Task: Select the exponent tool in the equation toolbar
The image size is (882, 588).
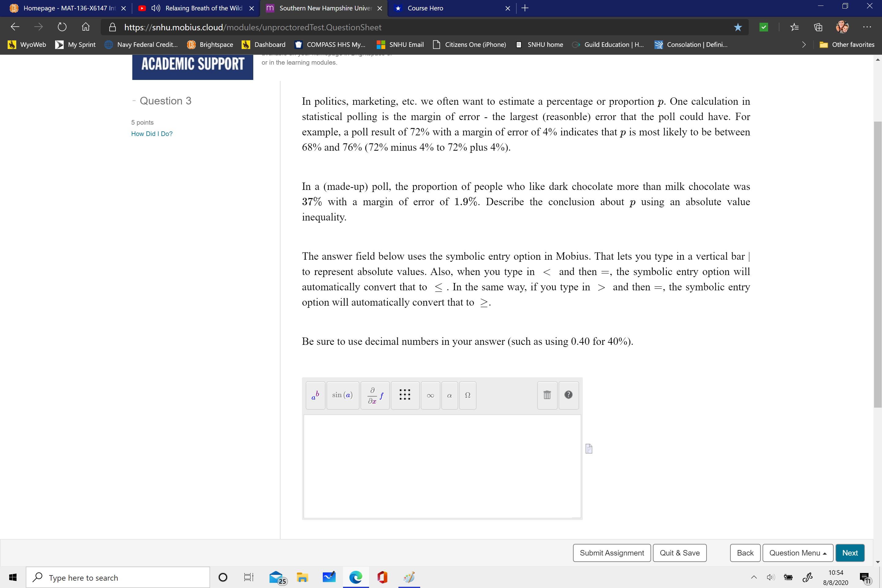Action: (315, 395)
